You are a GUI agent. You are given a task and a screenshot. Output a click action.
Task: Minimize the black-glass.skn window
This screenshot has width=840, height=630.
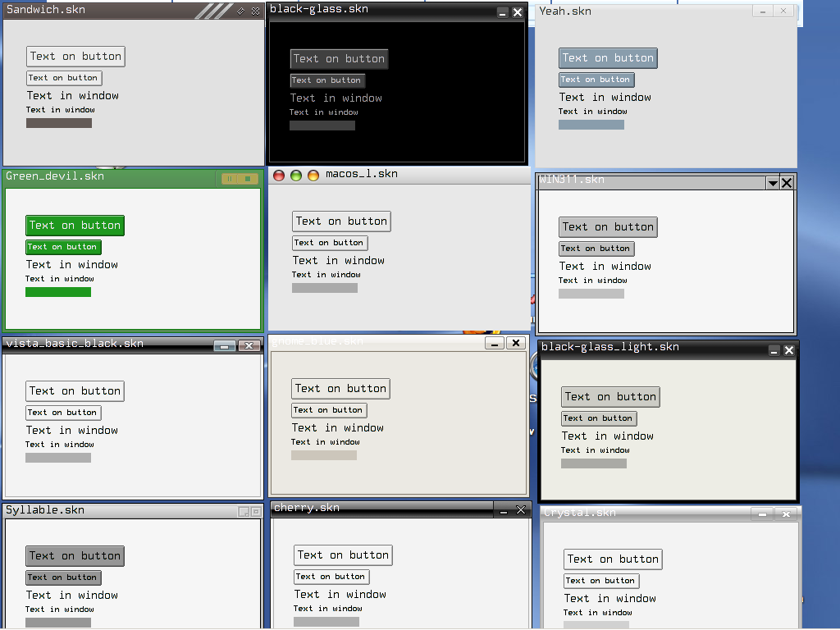click(x=503, y=12)
